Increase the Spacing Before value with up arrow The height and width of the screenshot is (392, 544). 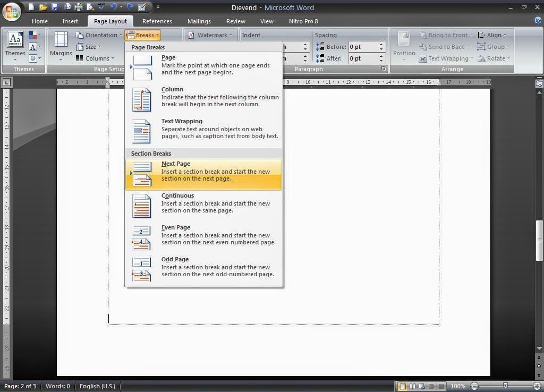click(x=381, y=45)
